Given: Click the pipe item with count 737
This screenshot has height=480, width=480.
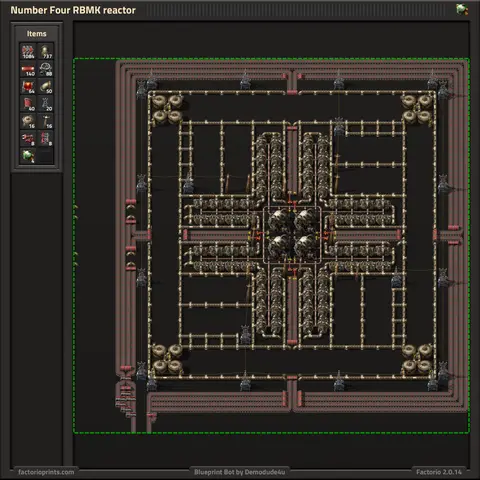Looking at the screenshot, I should pos(45,52).
